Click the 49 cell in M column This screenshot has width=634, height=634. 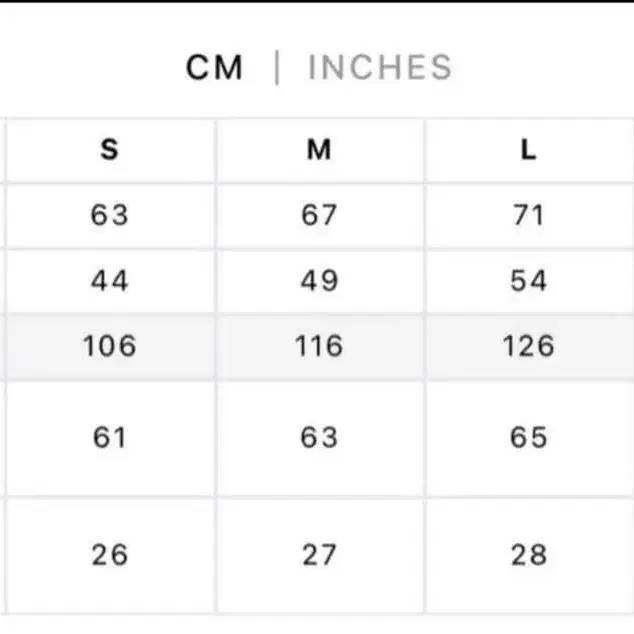319,281
